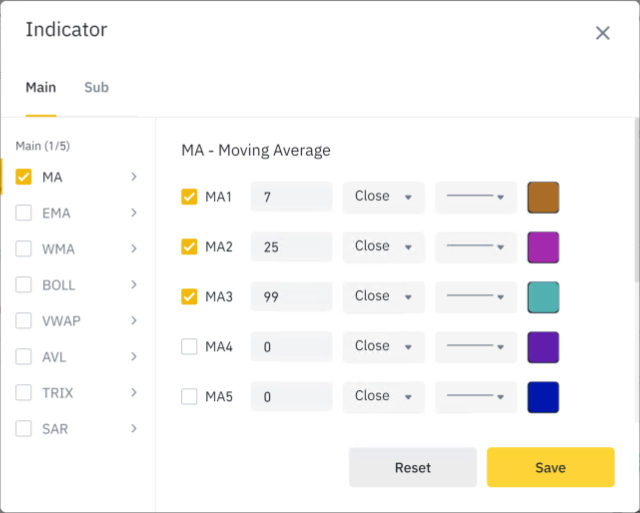Viewport: 640px width, 513px height.
Task: Pick the MA1 brown color swatch
Action: point(543,197)
